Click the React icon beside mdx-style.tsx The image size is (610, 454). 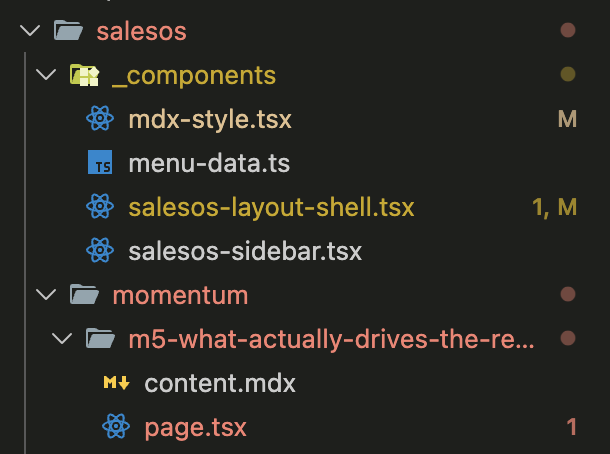click(100, 119)
